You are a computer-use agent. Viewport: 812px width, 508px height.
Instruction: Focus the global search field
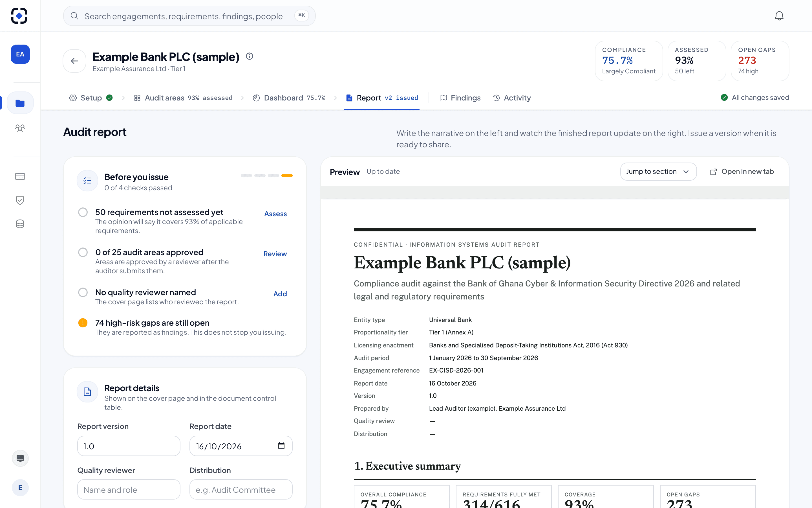point(189,16)
